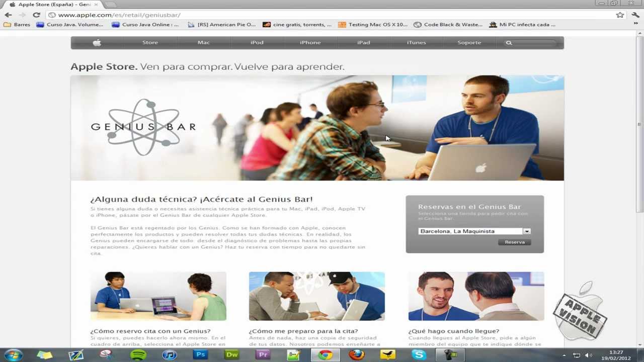Screen dimensions: 644x362
Task: Open the camcorder recorder app in taskbar
Action: point(450,354)
